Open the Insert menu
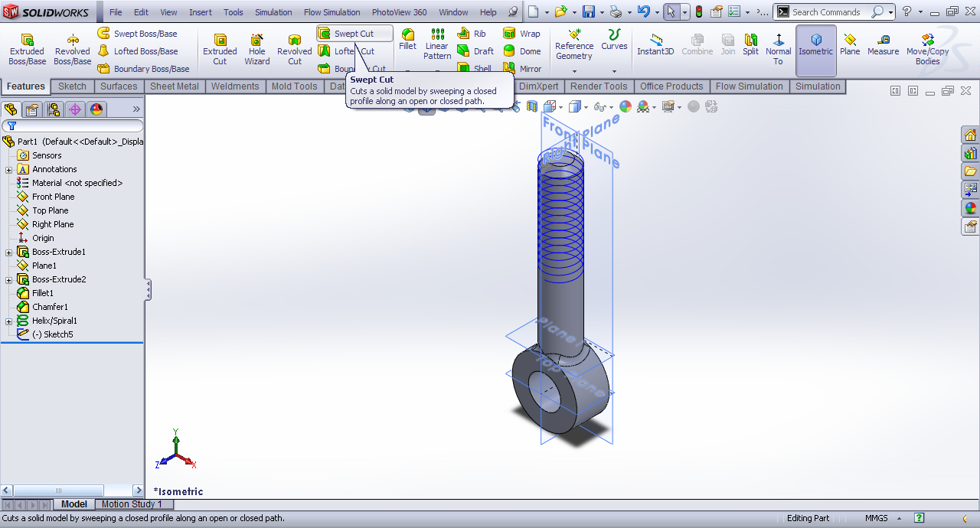Viewport: 980px width, 528px height. tap(201, 12)
